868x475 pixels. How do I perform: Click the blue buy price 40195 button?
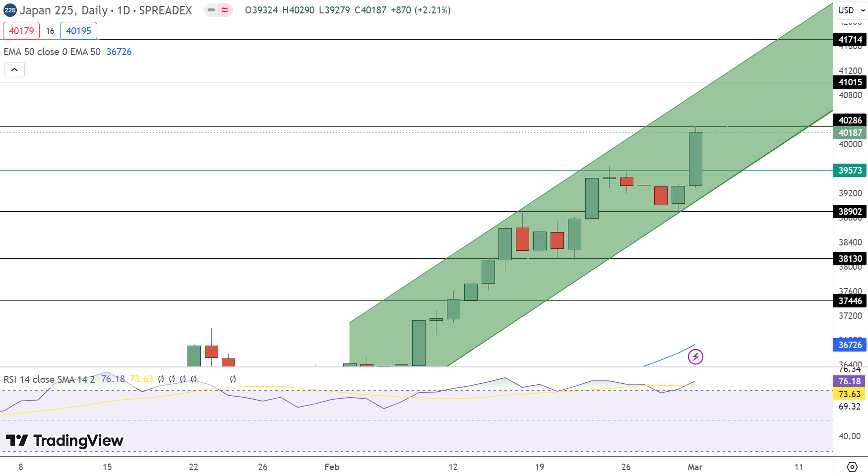(x=78, y=31)
